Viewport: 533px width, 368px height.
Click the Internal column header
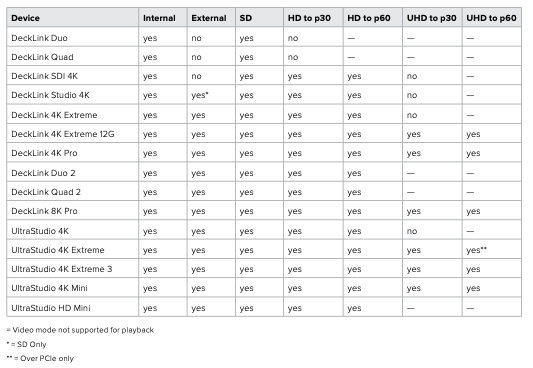click(x=159, y=18)
